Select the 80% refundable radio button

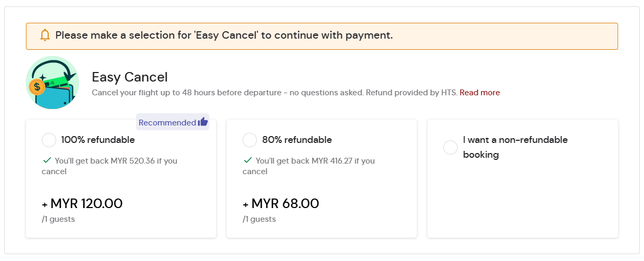coord(249,140)
